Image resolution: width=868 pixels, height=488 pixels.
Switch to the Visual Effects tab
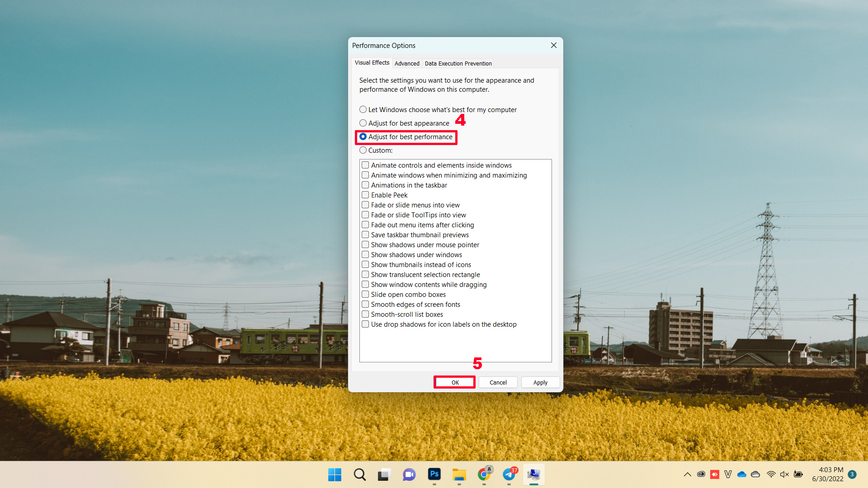pyautogui.click(x=372, y=63)
